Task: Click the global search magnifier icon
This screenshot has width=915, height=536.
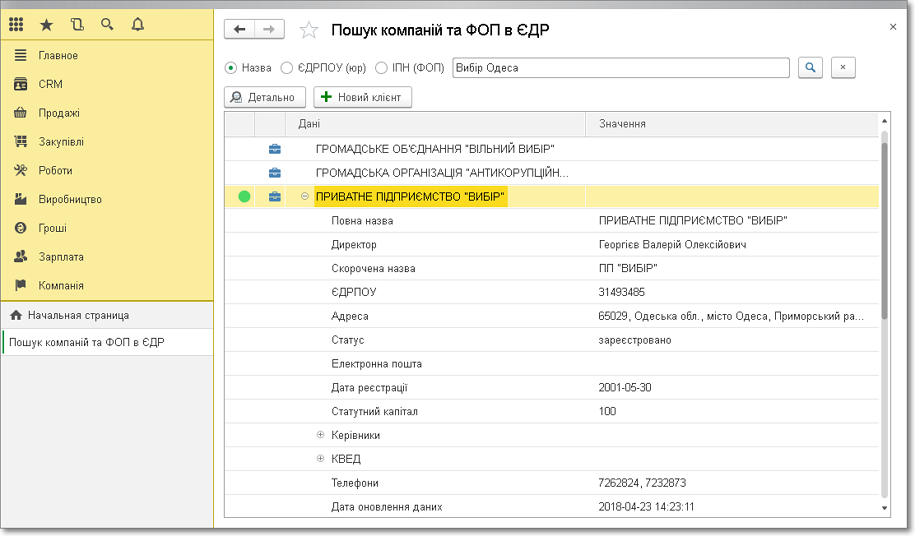Action: (x=107, y=25)
